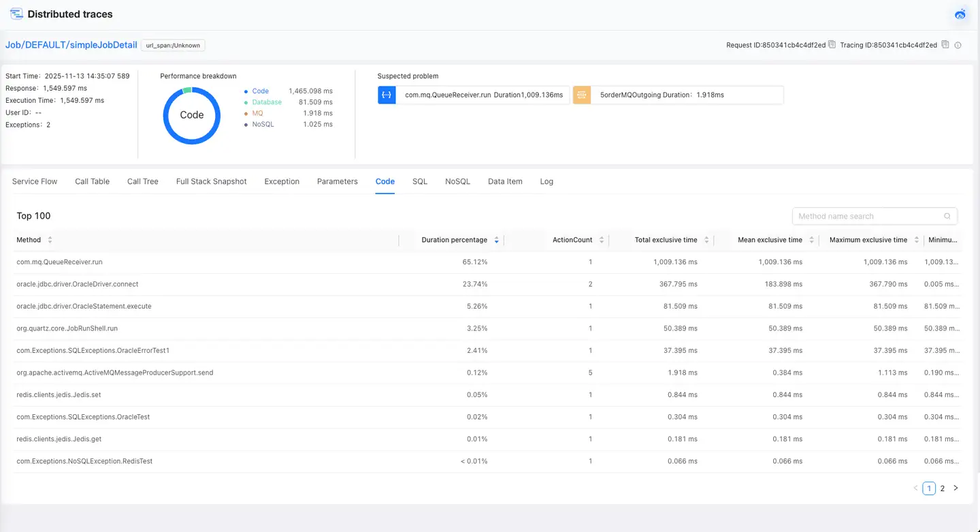The image size is (980, 532).
Task: Sort by Mean exclusive time
Action: click(811, 240)
